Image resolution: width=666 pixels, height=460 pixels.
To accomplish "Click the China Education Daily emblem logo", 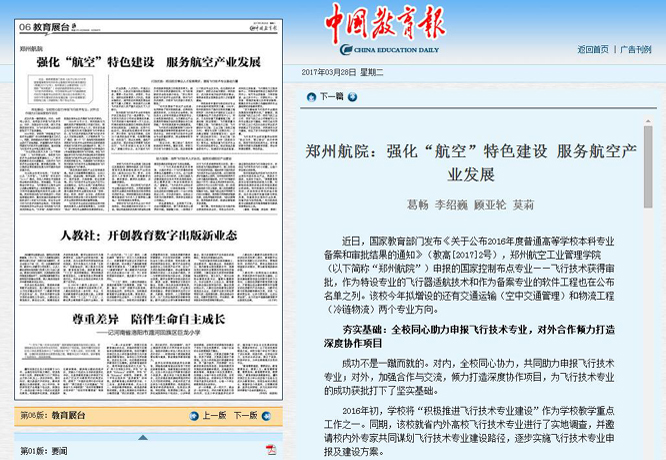I will tap(389, 50).
